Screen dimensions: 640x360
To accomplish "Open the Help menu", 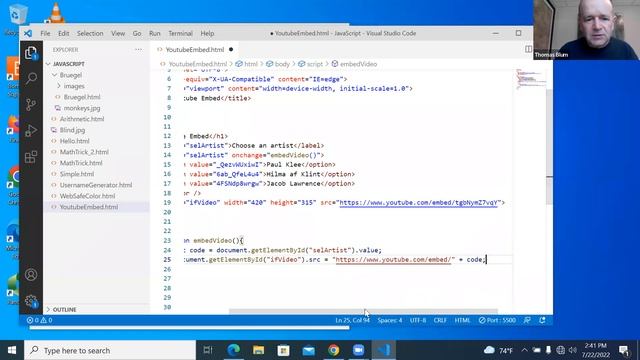I will 207,33.
